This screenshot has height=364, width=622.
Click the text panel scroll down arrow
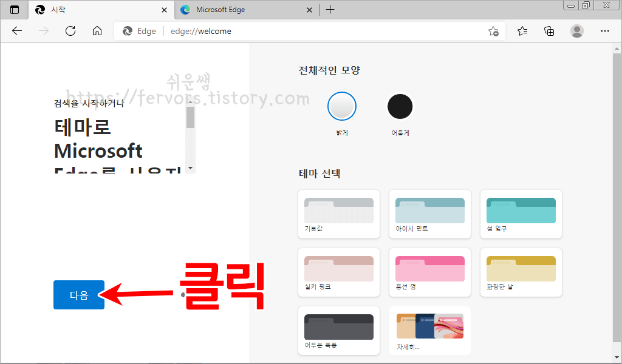pos(190,168)
